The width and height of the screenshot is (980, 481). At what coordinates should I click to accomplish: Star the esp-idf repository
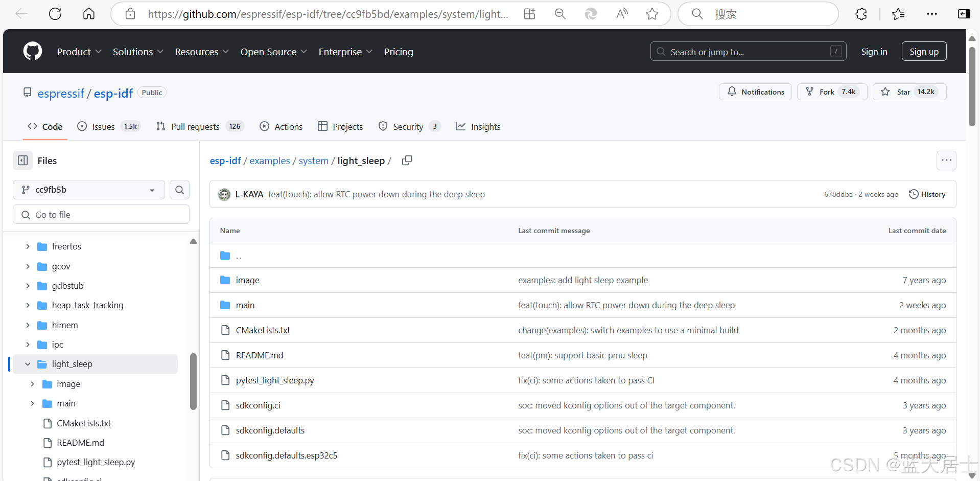point(909,92)
